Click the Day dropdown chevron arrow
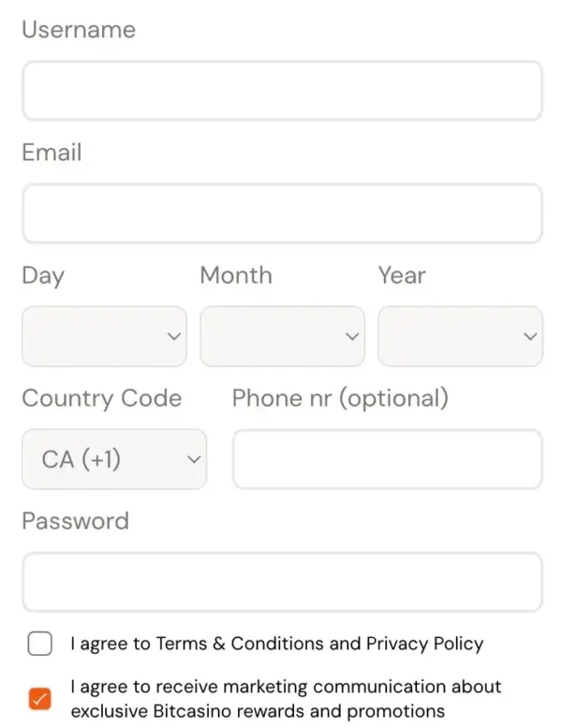This screenshot has height=728, width=562. click(174, 336)
